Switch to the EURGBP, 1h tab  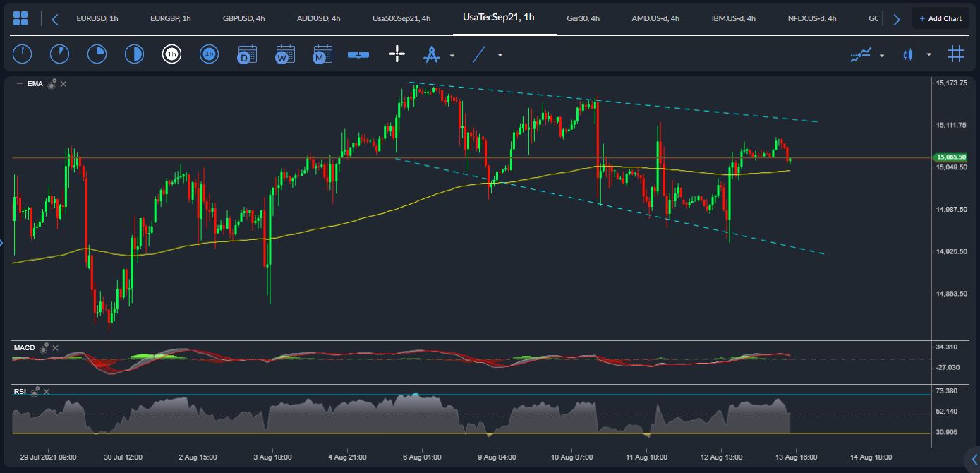(171, 18)
